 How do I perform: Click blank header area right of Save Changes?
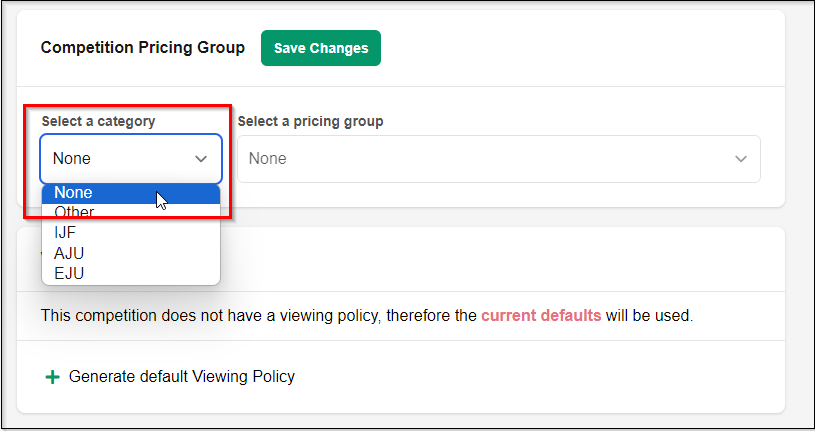click(580, 48)
